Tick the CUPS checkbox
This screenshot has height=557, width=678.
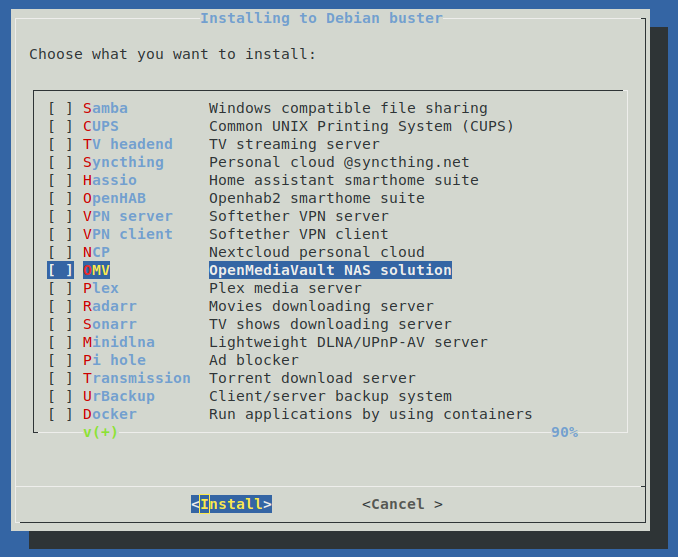point(61,126)
